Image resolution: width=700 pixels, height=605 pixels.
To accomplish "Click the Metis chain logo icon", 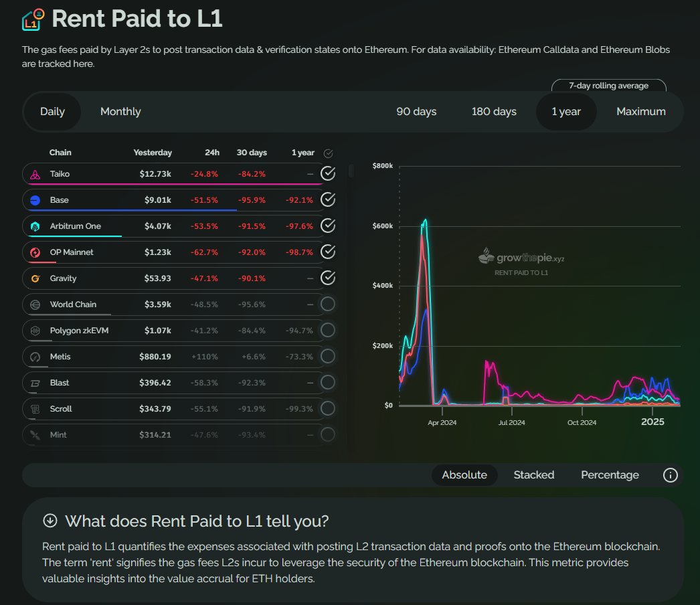I will [x=35, y=357].
